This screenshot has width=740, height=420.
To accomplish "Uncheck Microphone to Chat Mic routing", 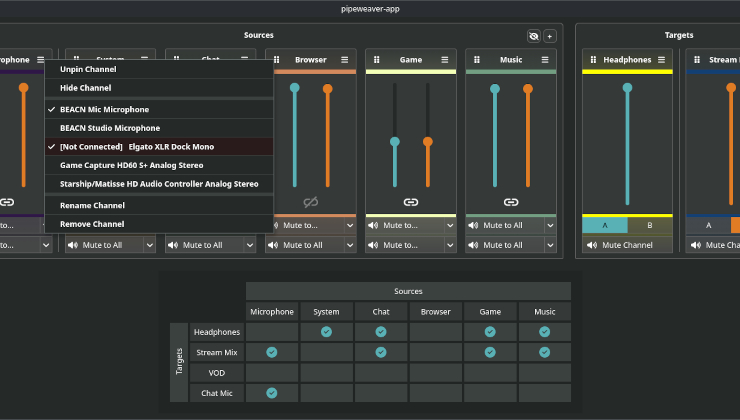I will (272, 393).
